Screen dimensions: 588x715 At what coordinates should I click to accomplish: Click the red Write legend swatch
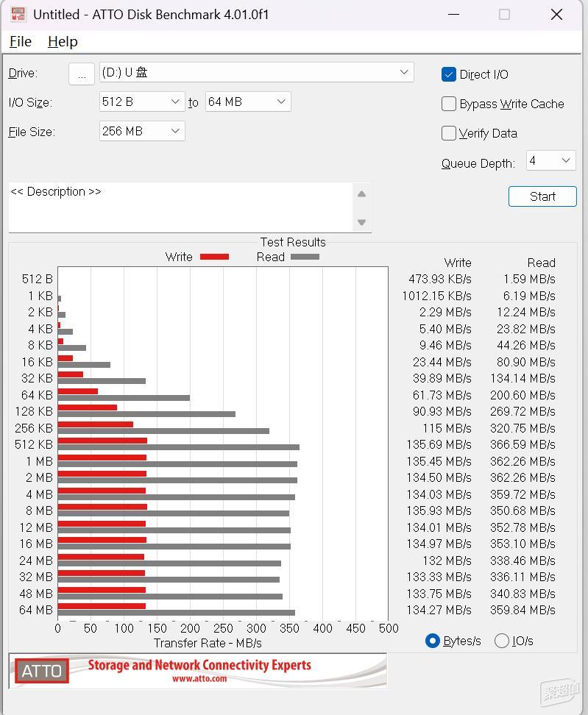(214, 257)
